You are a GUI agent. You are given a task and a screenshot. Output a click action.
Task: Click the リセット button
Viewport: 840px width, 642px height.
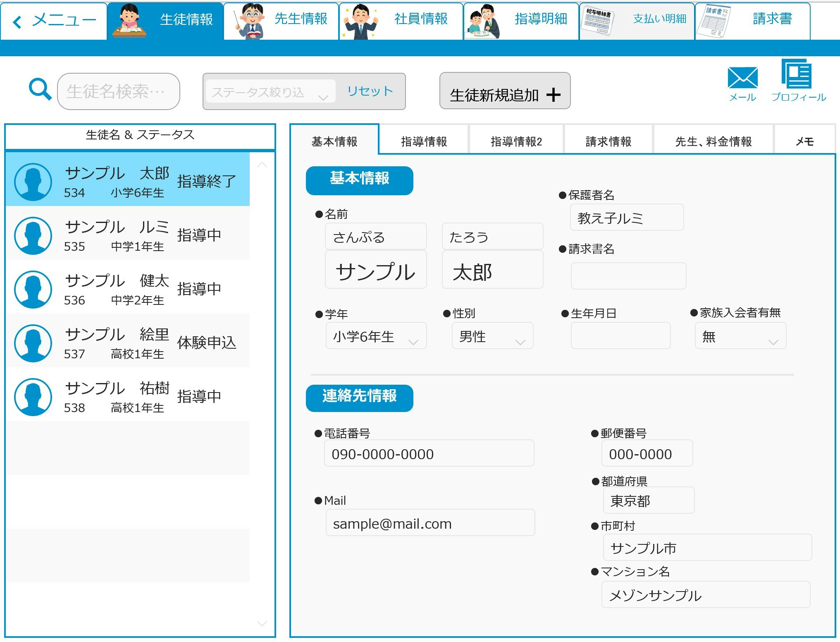[370, 91]
